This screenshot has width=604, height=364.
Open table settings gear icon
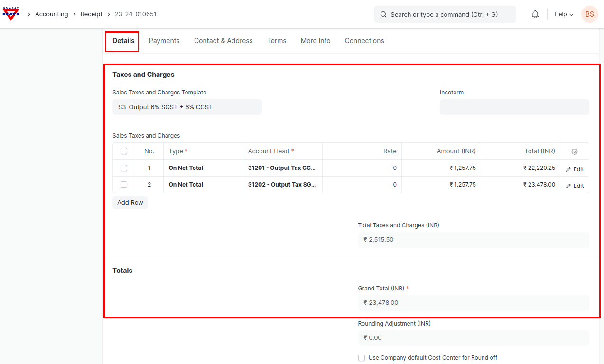pyautogui.click(x=574, y=151)
